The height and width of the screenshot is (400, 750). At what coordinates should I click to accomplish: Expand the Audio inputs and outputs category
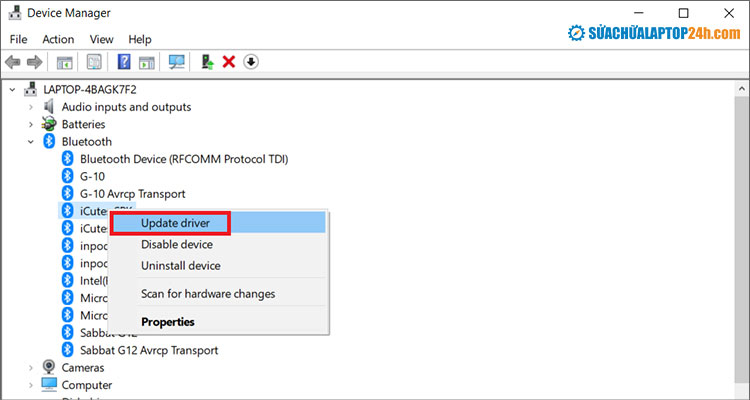click(32, 107)
